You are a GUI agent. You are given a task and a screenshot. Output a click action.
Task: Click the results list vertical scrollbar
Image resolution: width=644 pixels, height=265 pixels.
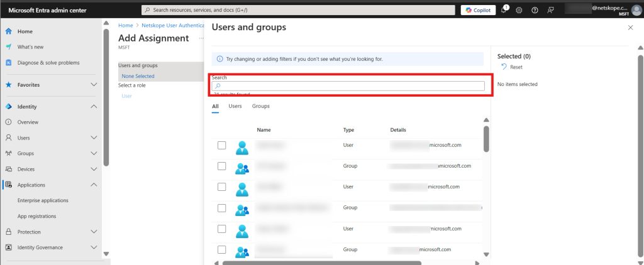486,139
